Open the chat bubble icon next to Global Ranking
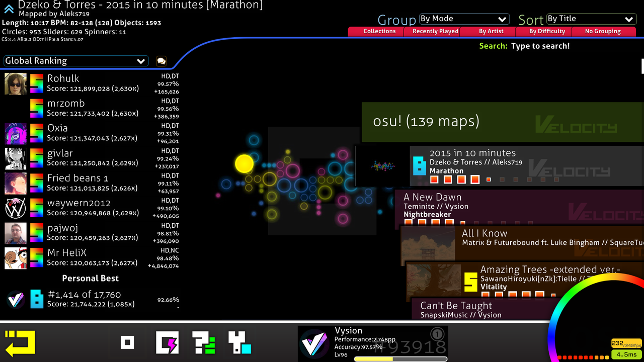644x362 pixels. pyautogui.click(x=161, y=61)
